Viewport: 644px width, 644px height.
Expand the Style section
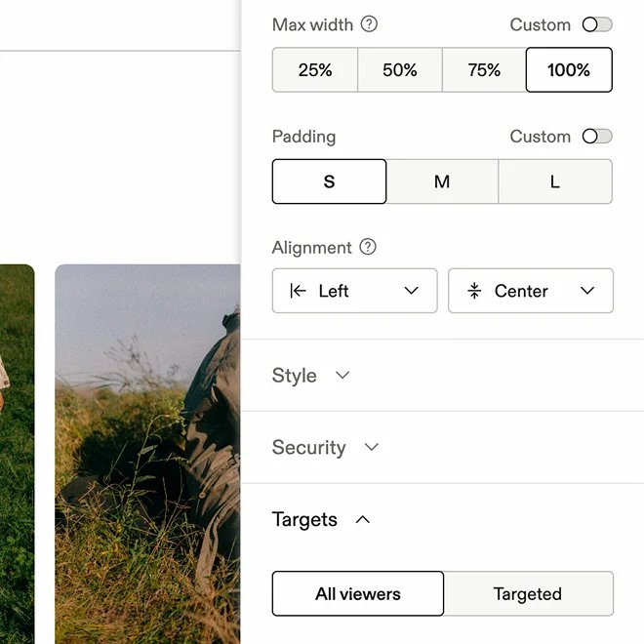(311, 376)
